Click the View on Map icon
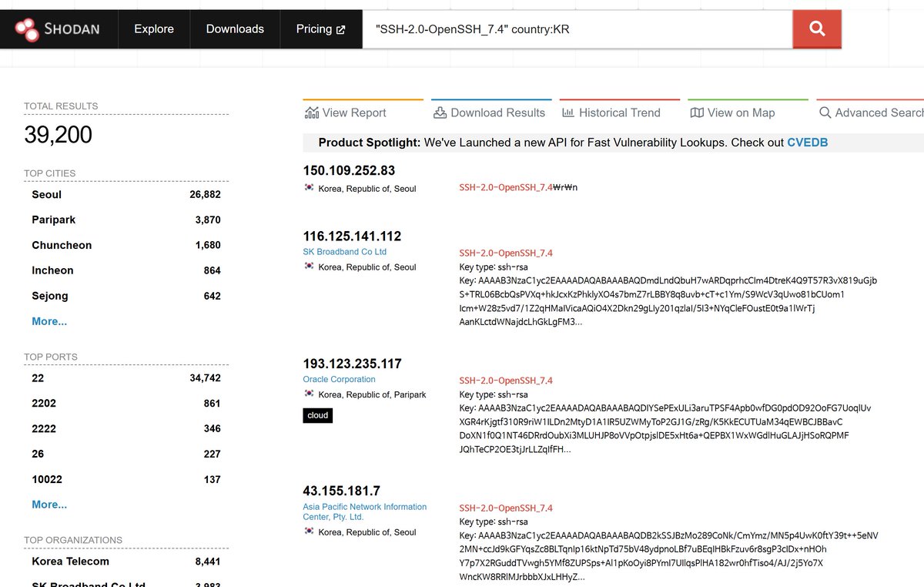 697,112
